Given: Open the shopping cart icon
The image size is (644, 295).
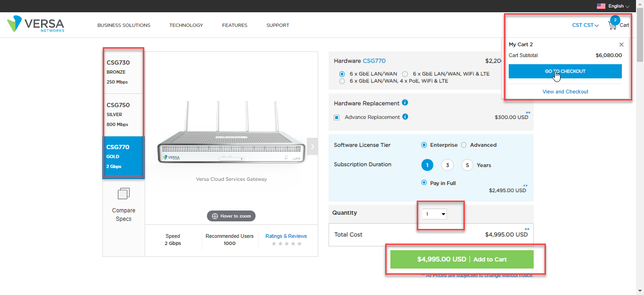Looking at the screenshot, I should 612,25.
